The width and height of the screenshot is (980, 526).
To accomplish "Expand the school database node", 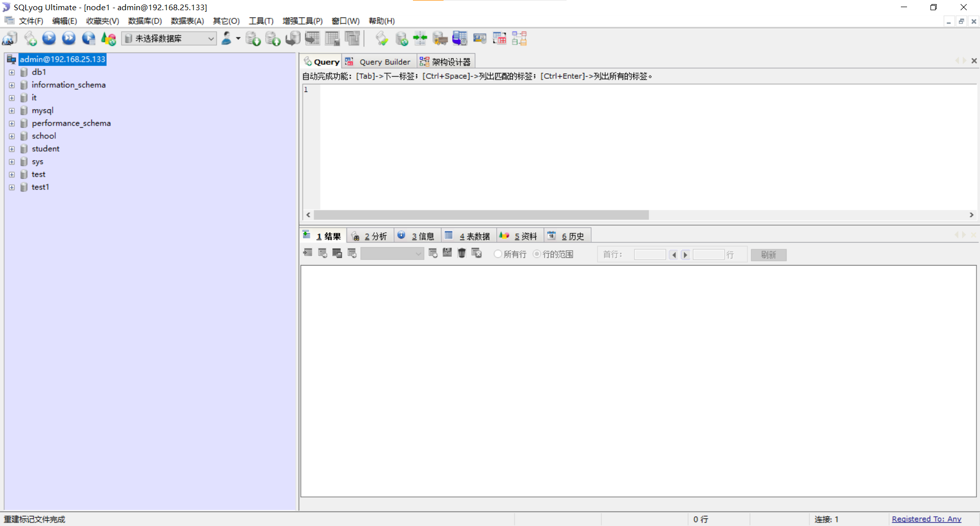I will click(x=12, y=136).
